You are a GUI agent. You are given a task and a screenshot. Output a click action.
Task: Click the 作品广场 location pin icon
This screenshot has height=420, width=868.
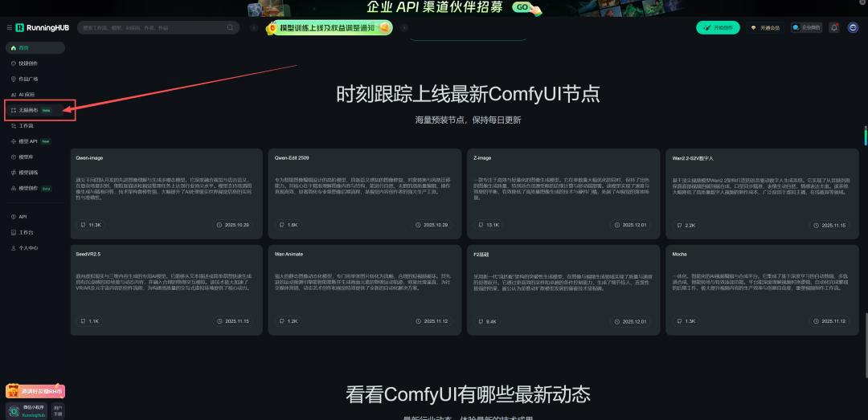click(x=14, y=80)
